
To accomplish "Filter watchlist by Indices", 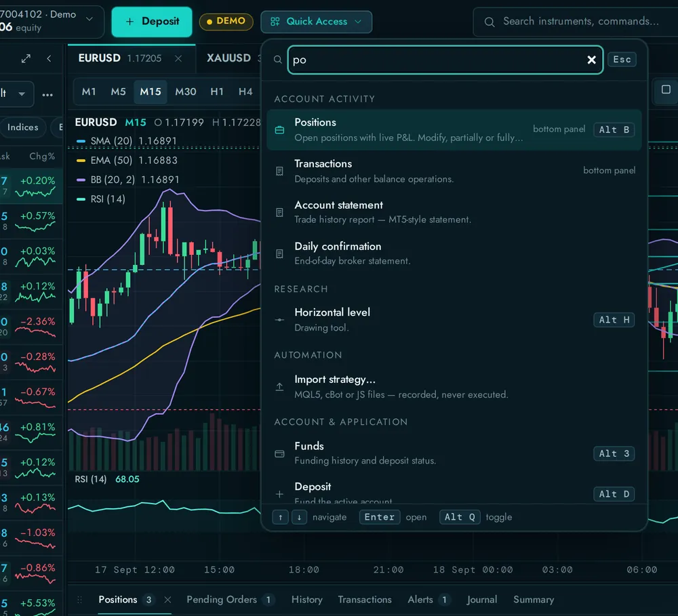I will click(x=23, y=127).
